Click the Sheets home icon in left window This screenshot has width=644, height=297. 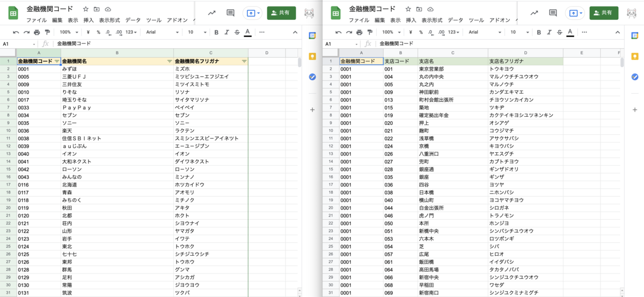click(x=14, y=13)
